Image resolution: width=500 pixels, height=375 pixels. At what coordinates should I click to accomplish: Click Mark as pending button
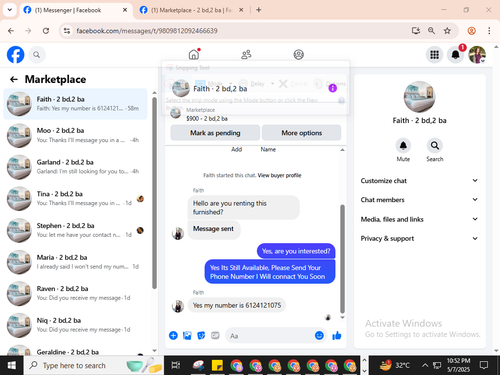(x=215, y=133)
